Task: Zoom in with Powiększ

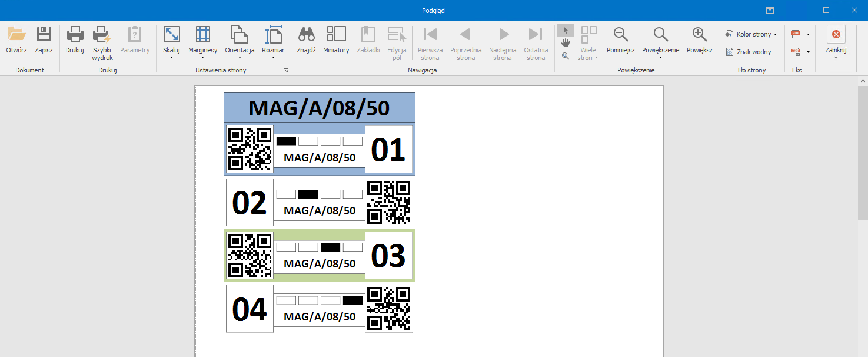Action: pyautogui.click(x=700, y=40)
